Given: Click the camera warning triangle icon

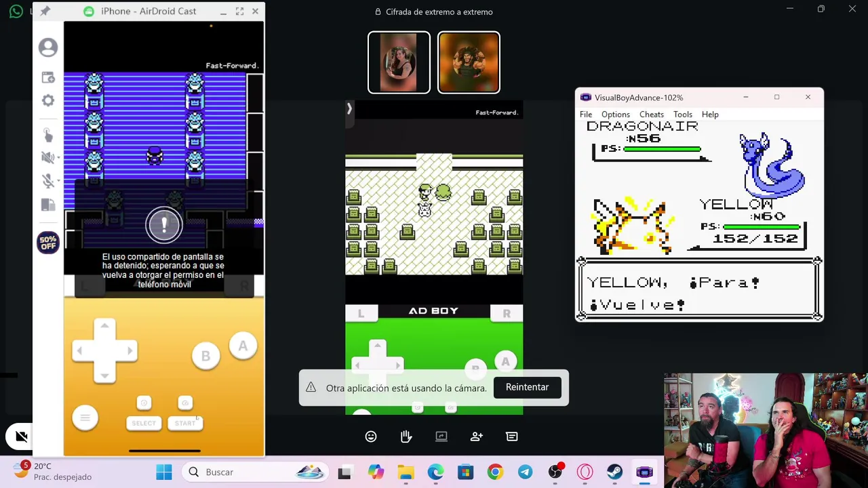Looking at the screenshot, I should [x=311, y=387].
